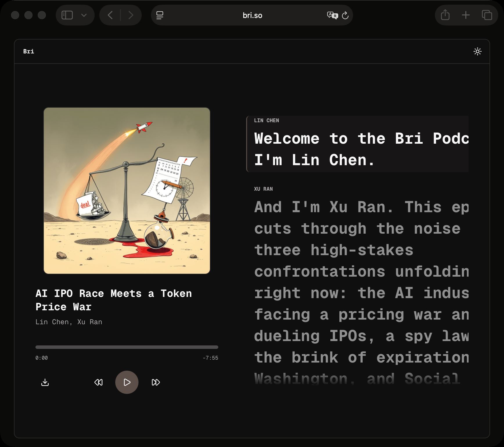Download the episode audio
This screenshot has width=504, height=447.
45,382
